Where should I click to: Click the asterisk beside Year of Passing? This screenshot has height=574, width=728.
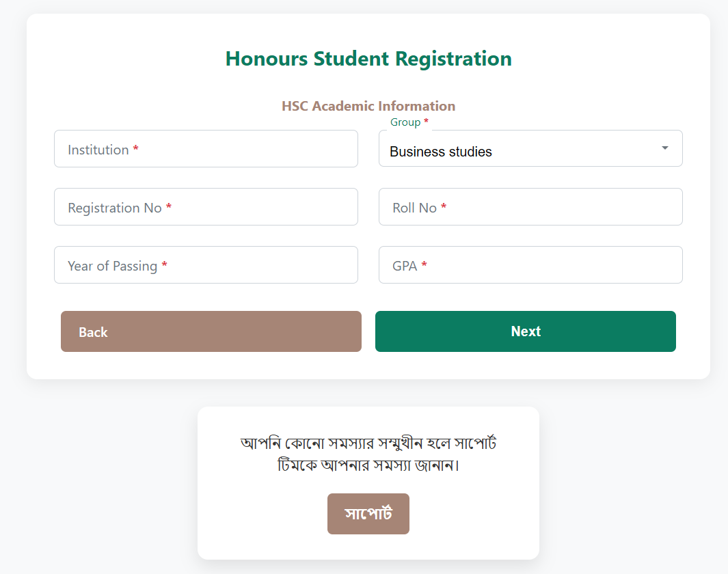tap(165, 265)
